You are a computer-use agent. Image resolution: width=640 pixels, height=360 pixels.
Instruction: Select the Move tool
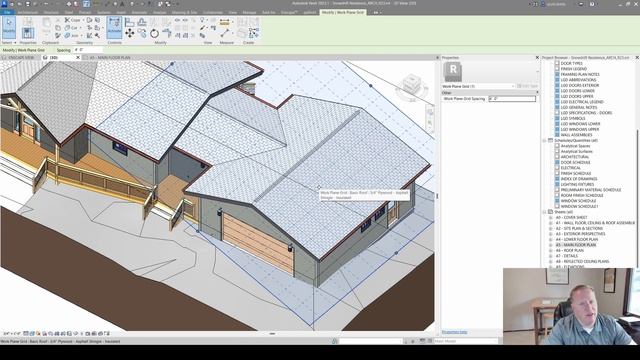point(129,33)
